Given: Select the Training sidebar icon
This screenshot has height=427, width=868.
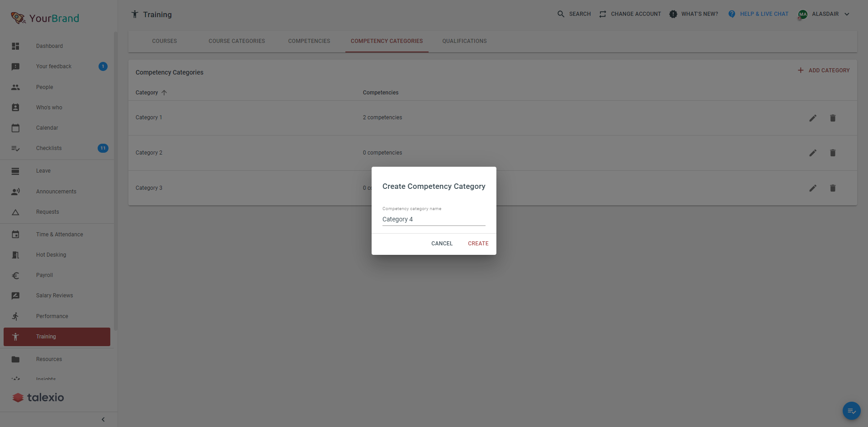Looking at the screenshot, I should (15, 337).
